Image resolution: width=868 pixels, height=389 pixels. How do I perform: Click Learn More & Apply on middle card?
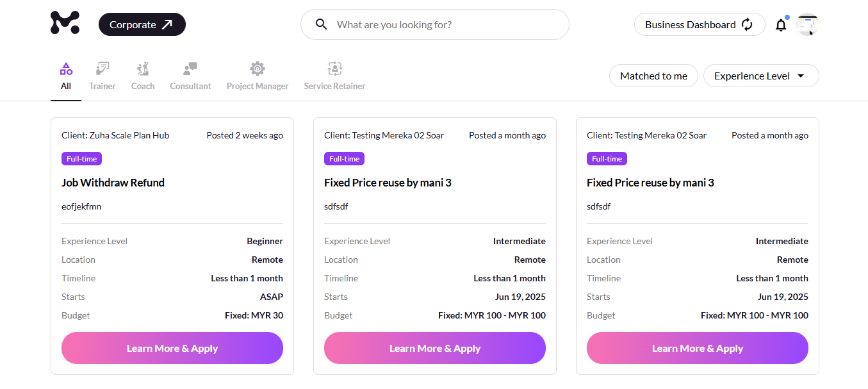point(435,348)
